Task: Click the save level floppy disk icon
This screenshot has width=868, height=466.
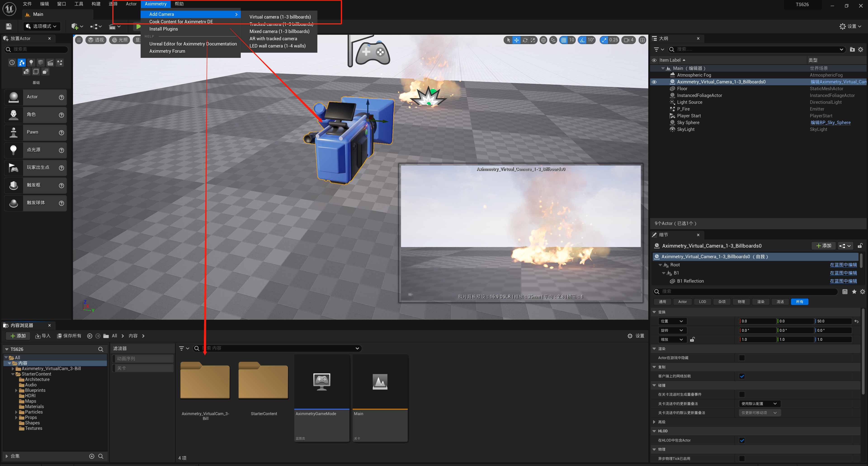Action: coord(9,26)
